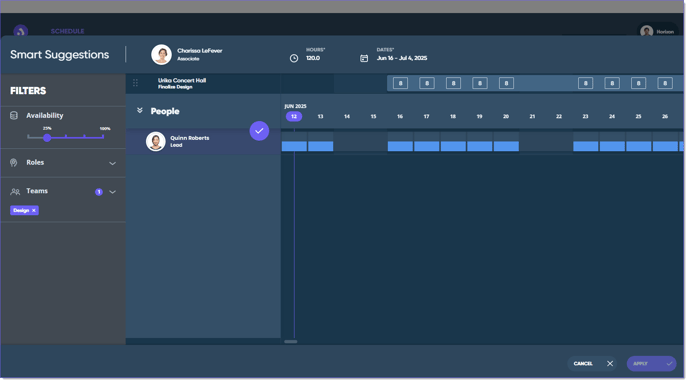Click the Availability filter stack icon

(14, 115)
